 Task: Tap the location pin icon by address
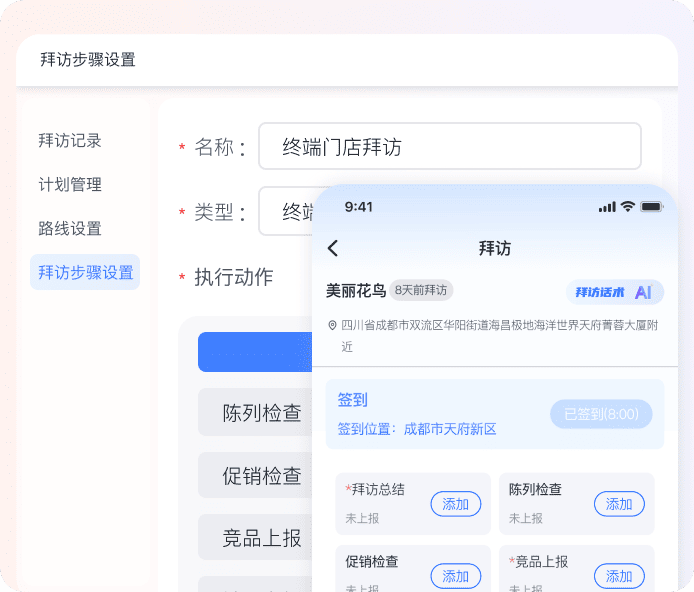coord(332,325)
